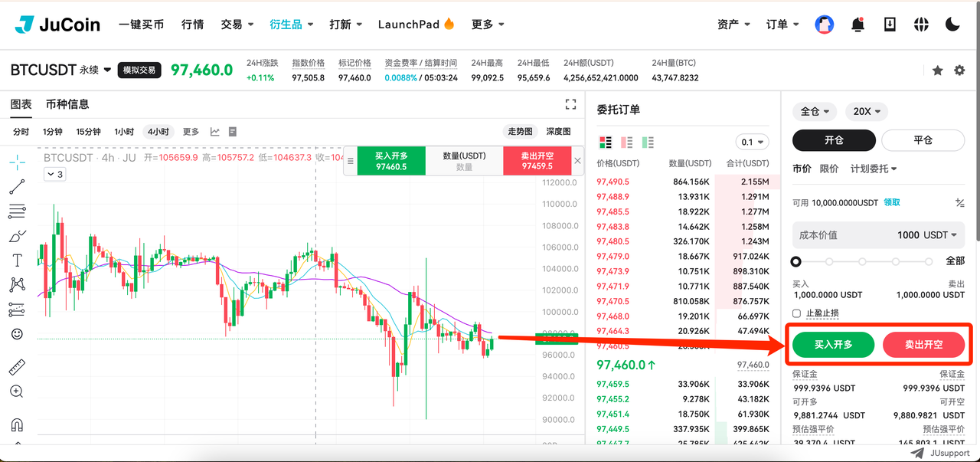Image resolution: width=980 pixels, height=462 pixels.
Task: Select the ruler measure tool
Action: pos(17,367)
